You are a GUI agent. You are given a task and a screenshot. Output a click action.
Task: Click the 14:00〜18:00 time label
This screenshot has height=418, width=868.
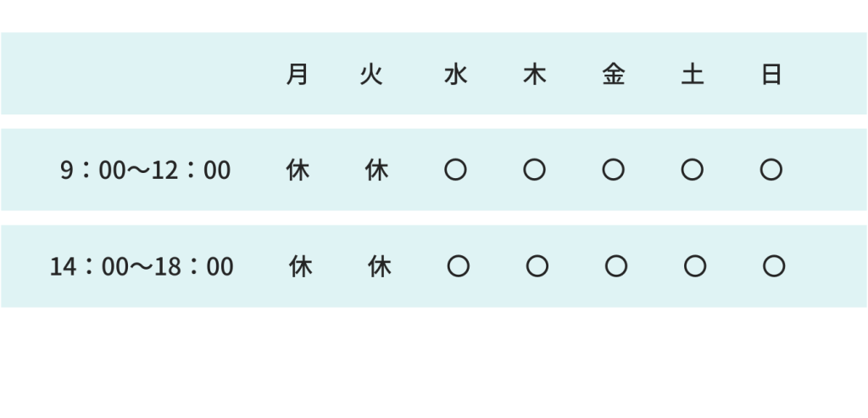(142, 266)
